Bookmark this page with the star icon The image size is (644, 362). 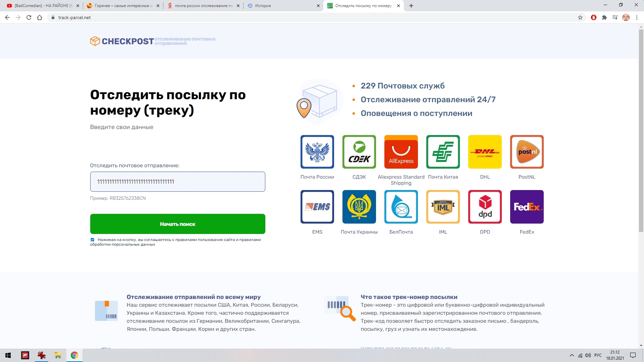click(580, 17)
